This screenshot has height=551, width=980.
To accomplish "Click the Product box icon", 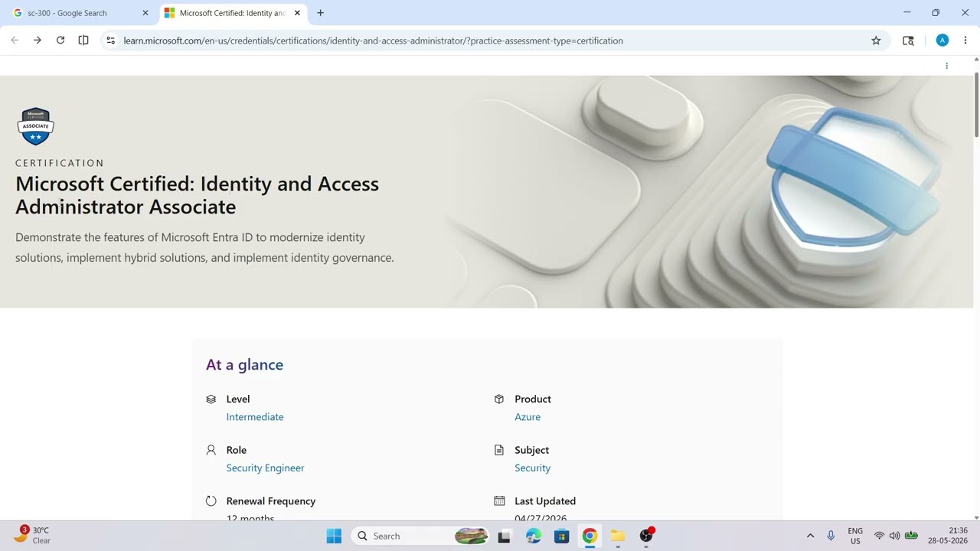I will pyautogui.click(x=499, y=399).
